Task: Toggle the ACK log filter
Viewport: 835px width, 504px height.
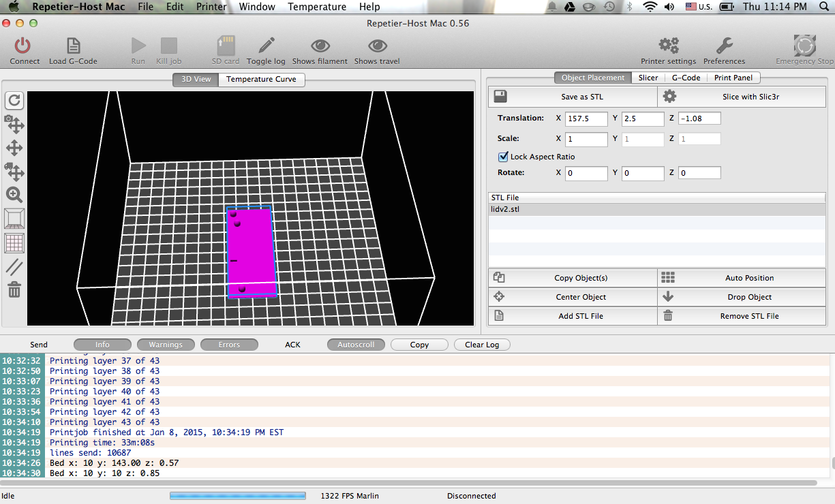Action: [292, 345]
